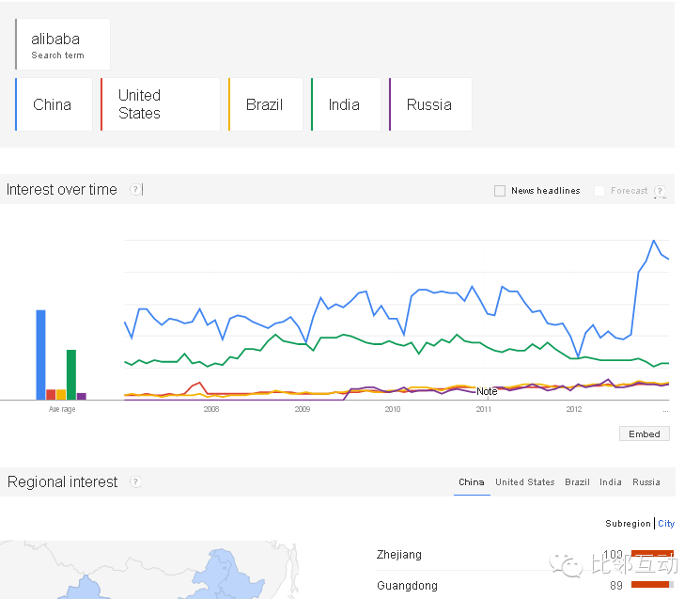Click the 2008 axis label
This screenshot has height=599, width=700.
click(x=211, y=409)
